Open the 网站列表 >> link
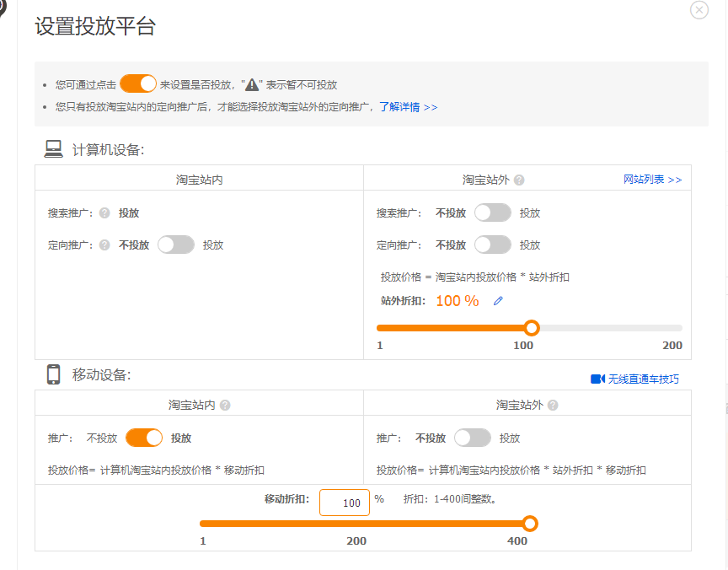Screen dimensions: 728x570 click(x=652, y=180)
